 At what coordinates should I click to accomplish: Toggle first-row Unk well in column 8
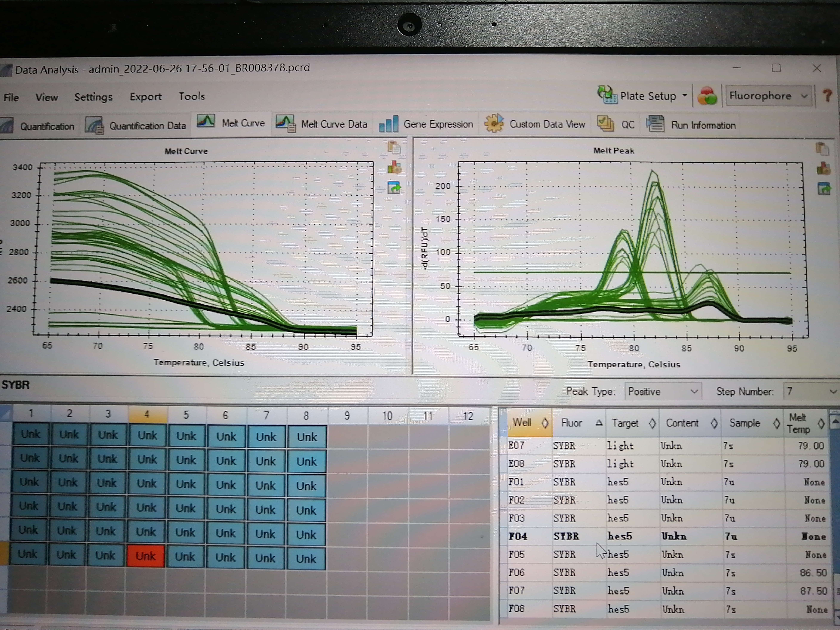point(307,437)
